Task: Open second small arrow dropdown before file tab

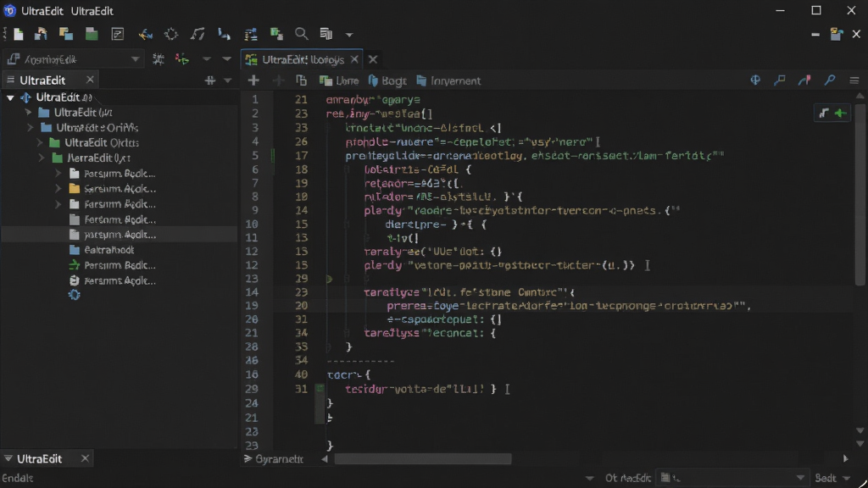Action: 226,59
